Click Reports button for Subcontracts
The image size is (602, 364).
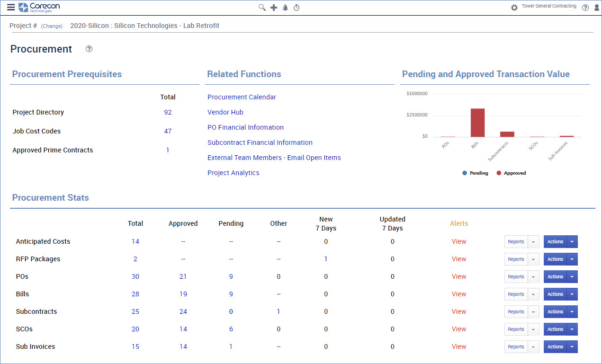click(x=516, y=312)
